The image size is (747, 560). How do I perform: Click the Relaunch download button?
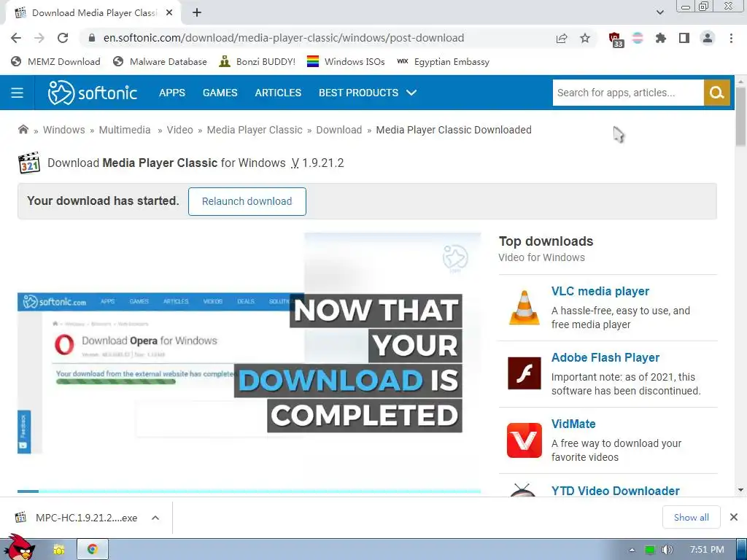click(x=247, y=201)
